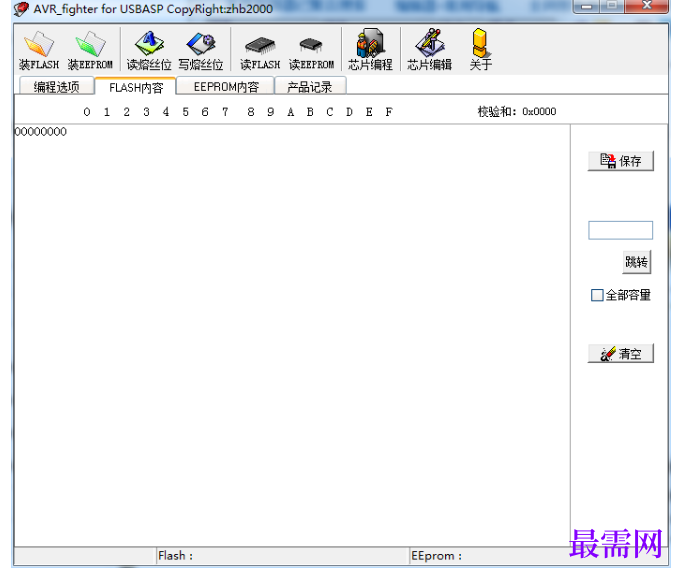
Task: Select the FLASH内容 tab
Action: point(136,87)
